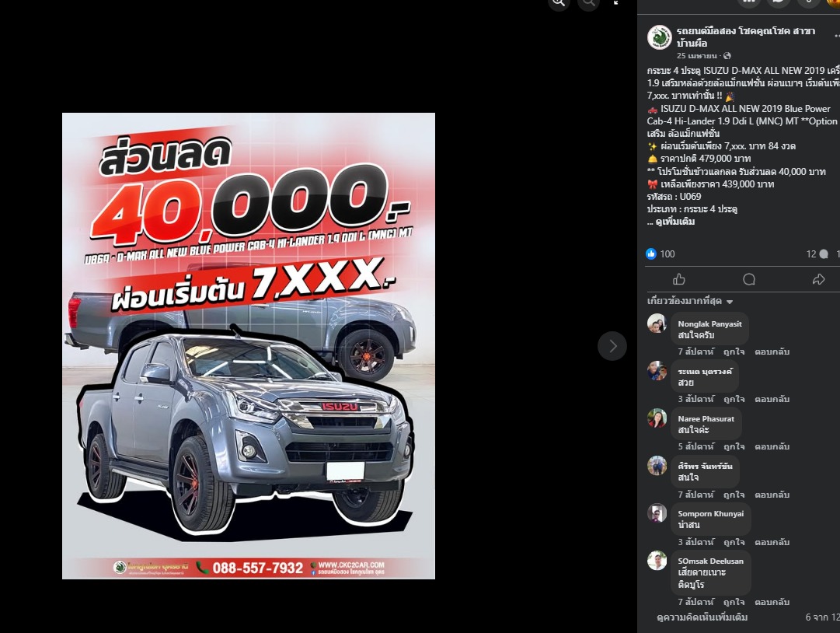Zoom in on the photo
Image resolution: width=840 pixels, height=633 pixels.
point(559,2)
